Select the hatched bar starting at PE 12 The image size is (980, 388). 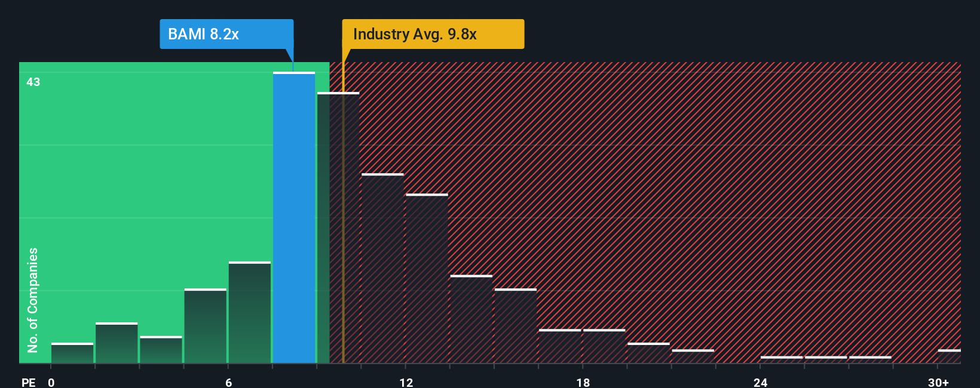coord(427,278)
